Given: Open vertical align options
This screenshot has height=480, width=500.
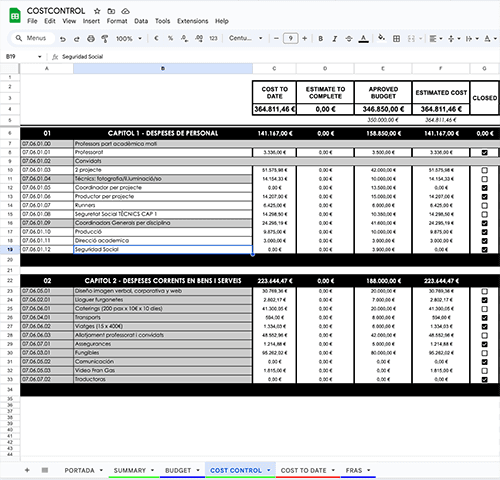Looking at the screenshot, I should (x=454, y=39).
